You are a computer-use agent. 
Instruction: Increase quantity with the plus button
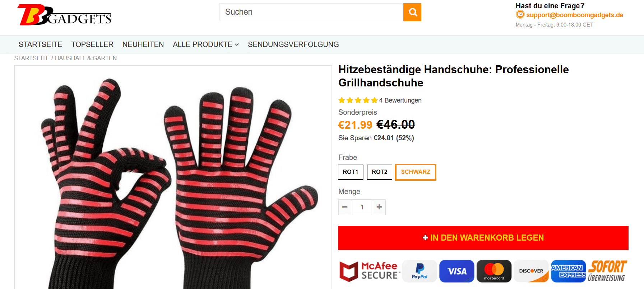point(379,207)
